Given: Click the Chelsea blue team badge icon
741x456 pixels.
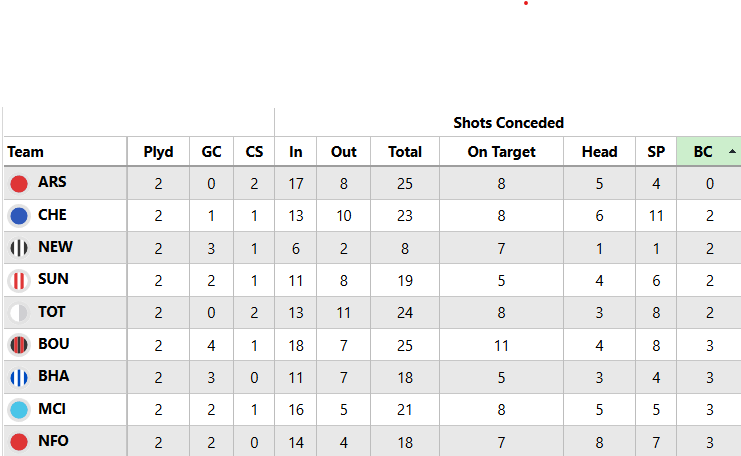Looking at the screenshot, I should [19, 216].
